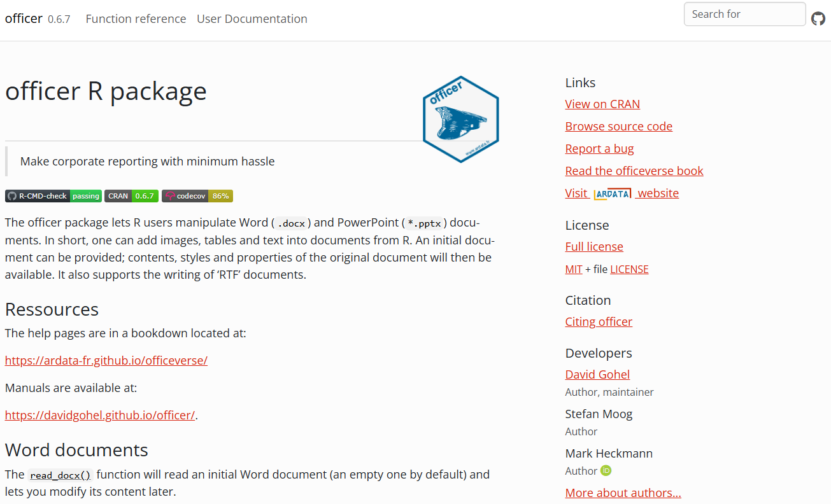Viewport: 831px width, 504px height.
Task: Open the ORCID icon beside Mark Heckmann
Action: (x=606, y=471)
